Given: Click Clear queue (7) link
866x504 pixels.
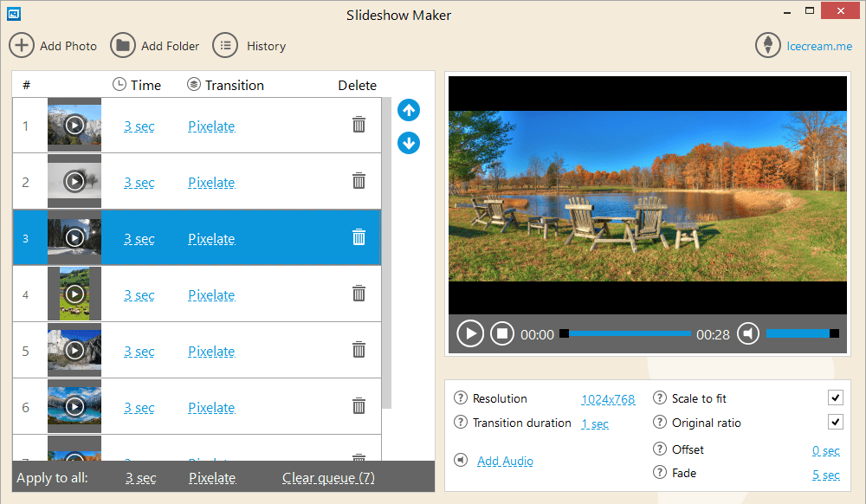Looking at the screenshot, I should 328,477.
